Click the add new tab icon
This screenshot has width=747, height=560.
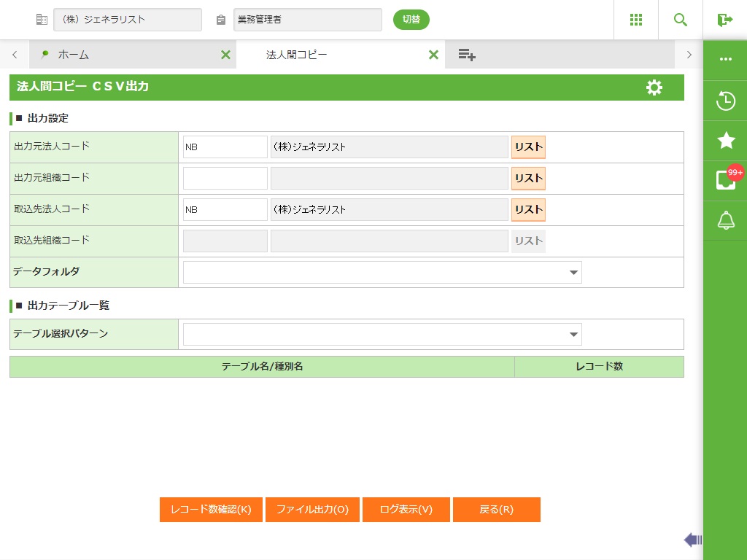coord(467,55)
